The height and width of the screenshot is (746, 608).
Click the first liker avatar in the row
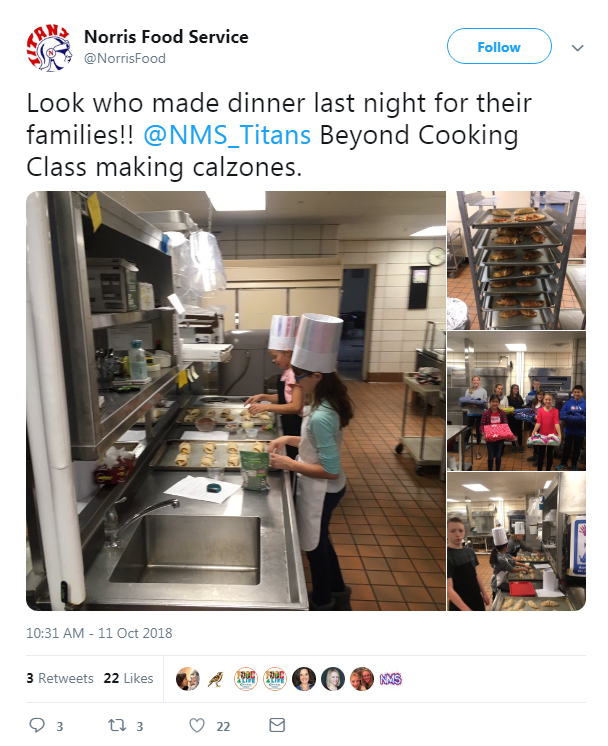pos(187,679)
